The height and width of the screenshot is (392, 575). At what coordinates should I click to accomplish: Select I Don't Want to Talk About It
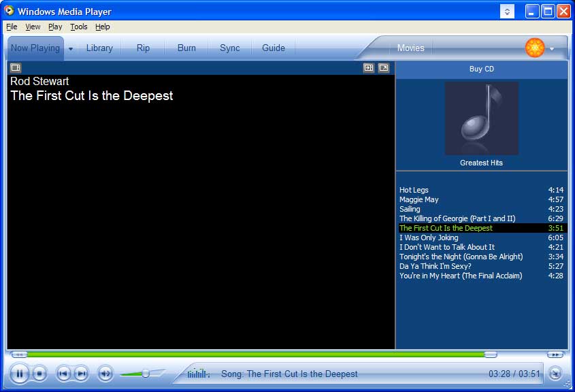pyautogui.click(x=482, y=247)
